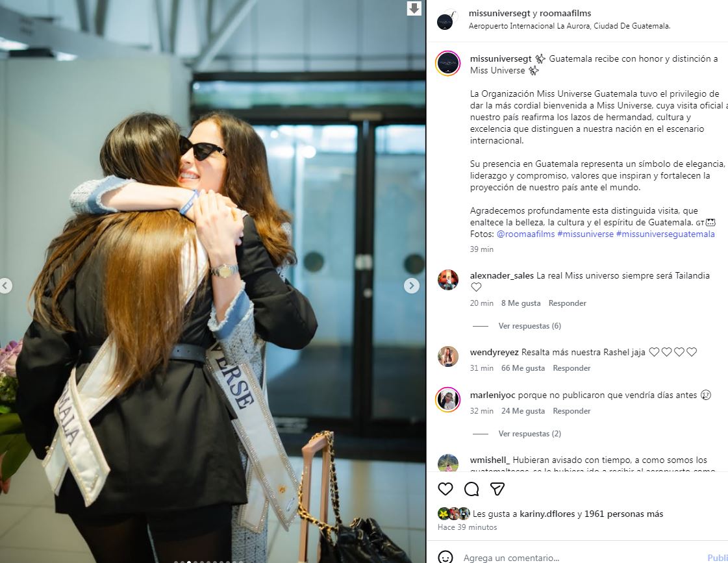Open the @roomaafilms mention link
The height and width of the screenshot is (563, 728).
[x=525, y=234]
